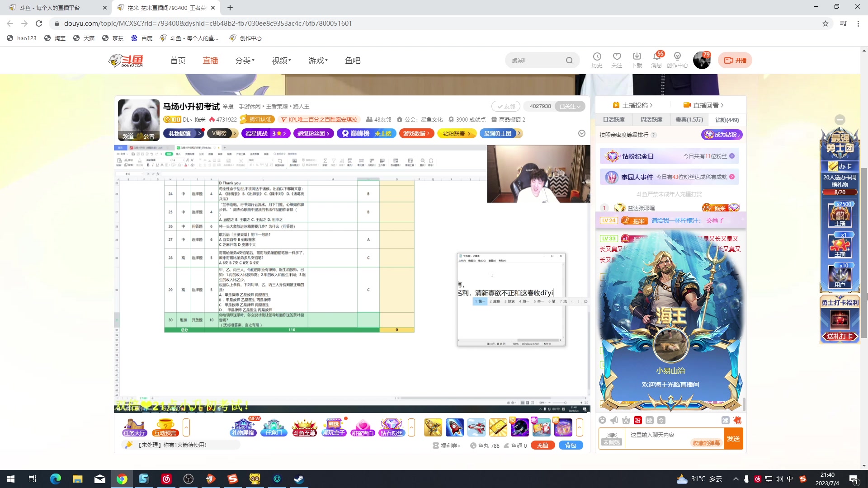Toggle the 友邻 check button
Image resolution: width=868 pixels, height=488 pixels.
pos(506,106)
